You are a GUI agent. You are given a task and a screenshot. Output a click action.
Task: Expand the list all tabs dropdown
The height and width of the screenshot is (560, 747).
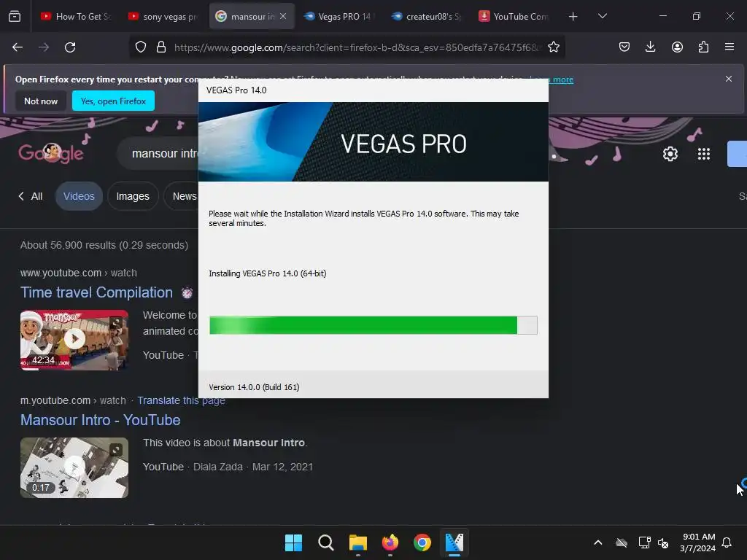(x=602, y=16)
